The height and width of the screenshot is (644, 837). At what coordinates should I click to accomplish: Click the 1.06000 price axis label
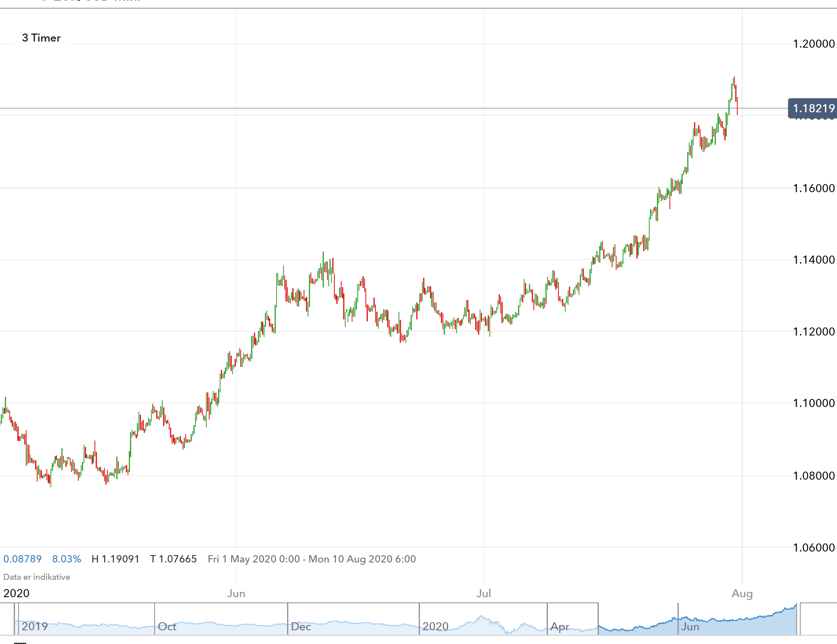point(813,548)
